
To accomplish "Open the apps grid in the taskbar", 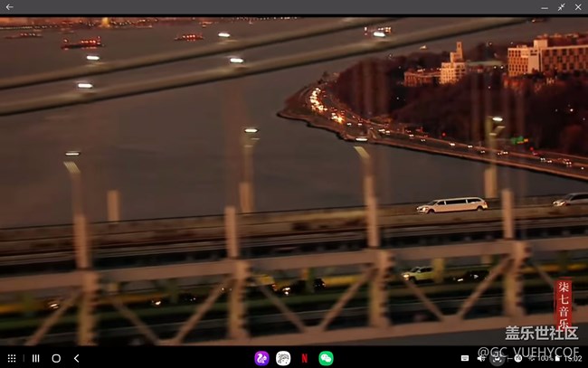I will click(x=12, y=358).
